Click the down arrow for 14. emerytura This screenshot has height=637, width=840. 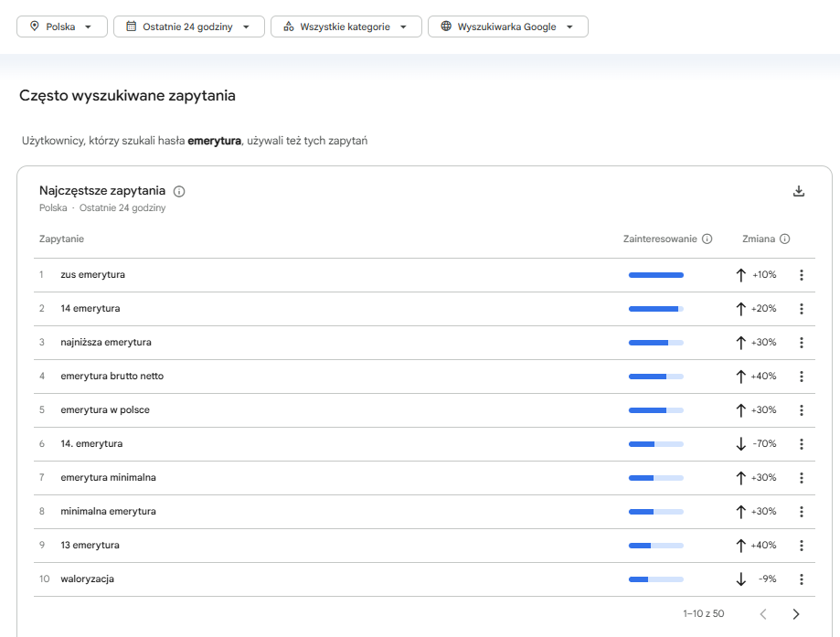point(741,443)
